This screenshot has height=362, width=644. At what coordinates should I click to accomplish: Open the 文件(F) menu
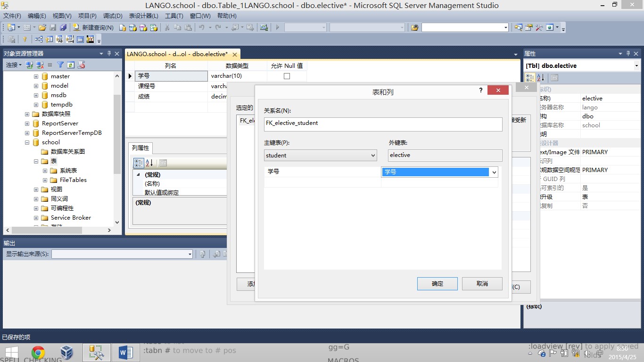click(x=12, y=16)
